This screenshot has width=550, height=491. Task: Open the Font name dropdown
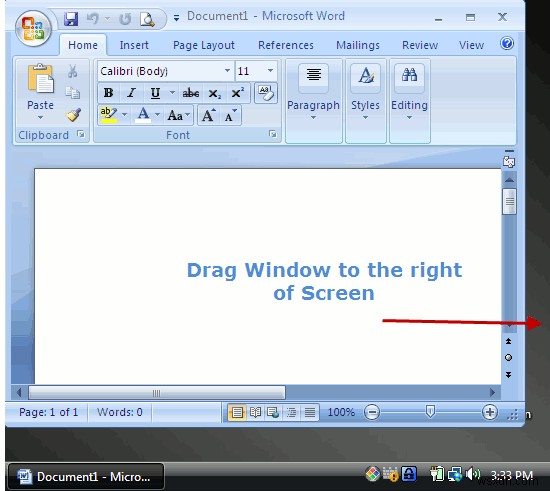coord(227,71)
